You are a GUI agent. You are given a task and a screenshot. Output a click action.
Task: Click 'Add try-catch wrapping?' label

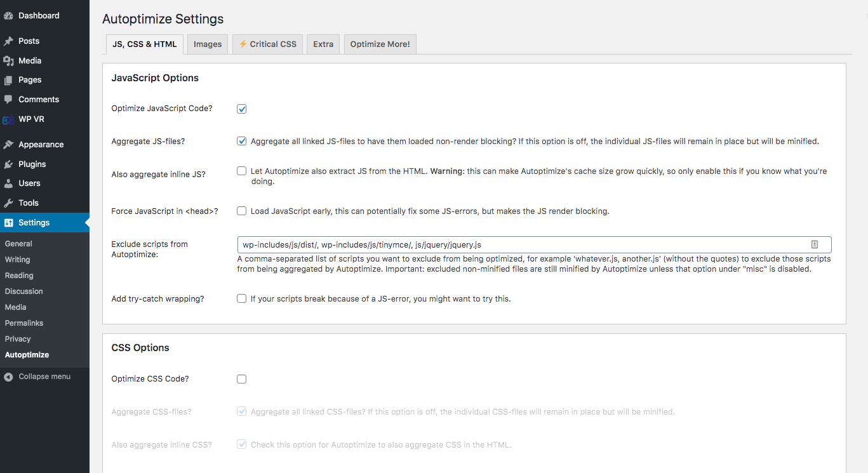point(157,298)
